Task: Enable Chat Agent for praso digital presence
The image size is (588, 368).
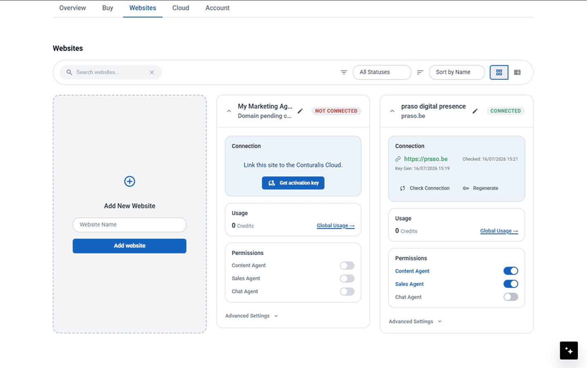Action: pos(510,297)
